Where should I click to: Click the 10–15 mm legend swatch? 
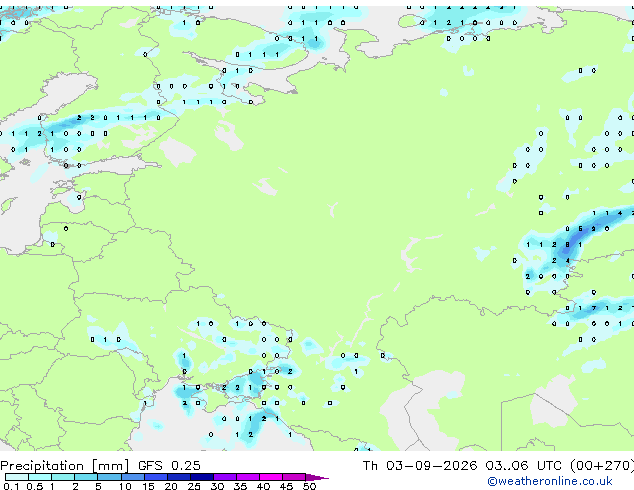133,477
